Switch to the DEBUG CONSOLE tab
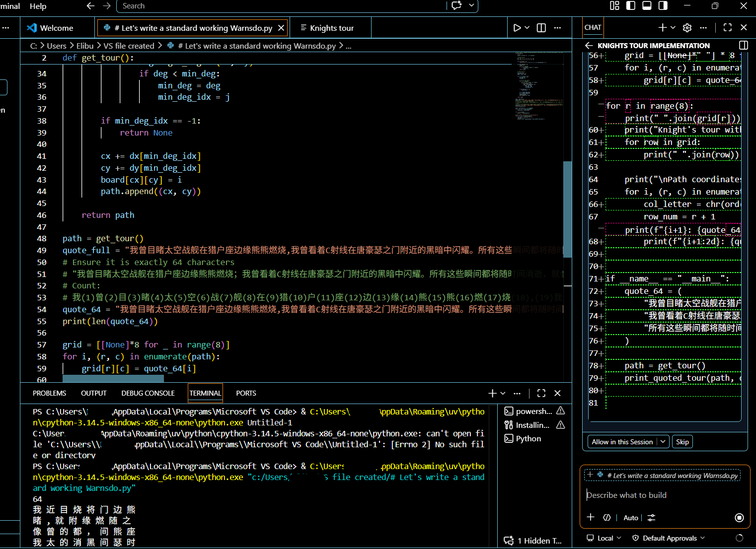 (148, 393)
